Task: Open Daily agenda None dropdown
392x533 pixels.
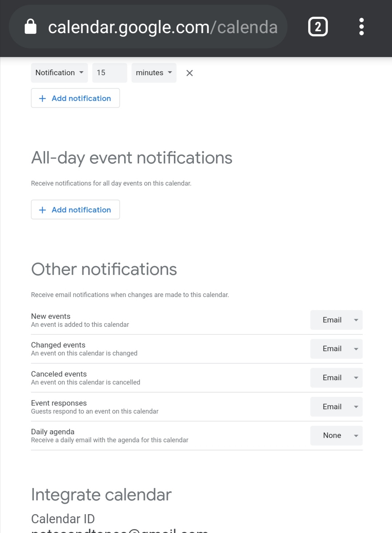Action: 336,435
